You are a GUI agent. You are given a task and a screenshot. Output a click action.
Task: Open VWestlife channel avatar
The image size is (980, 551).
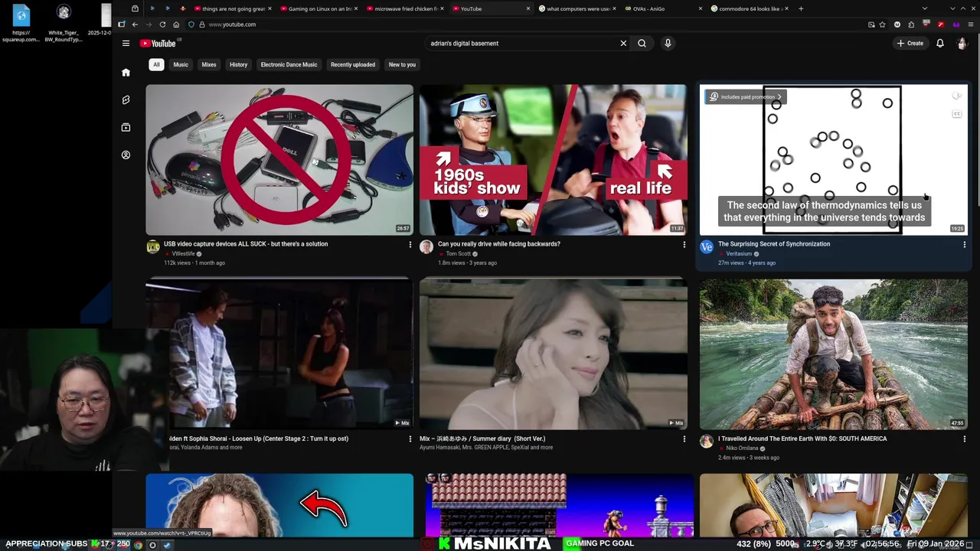153,247
